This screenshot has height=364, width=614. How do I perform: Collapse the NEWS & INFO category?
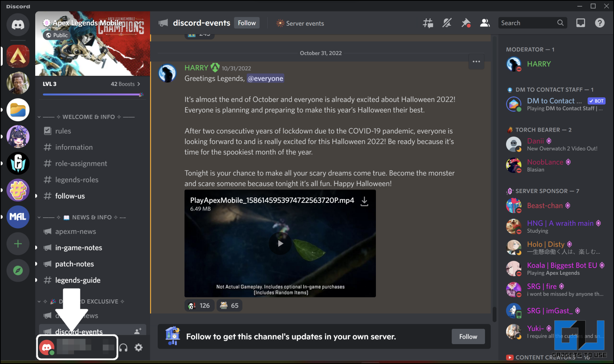pos(82,217)
